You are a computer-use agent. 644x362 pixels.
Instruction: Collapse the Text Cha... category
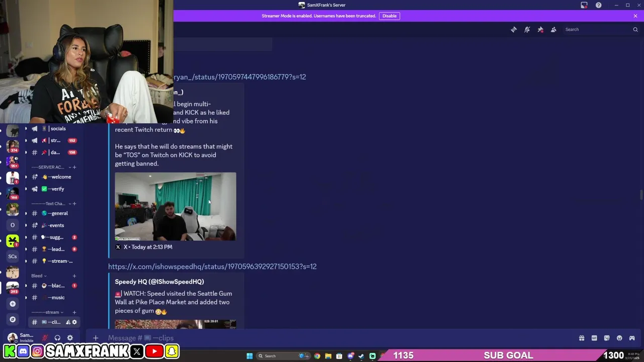point(52,204)
